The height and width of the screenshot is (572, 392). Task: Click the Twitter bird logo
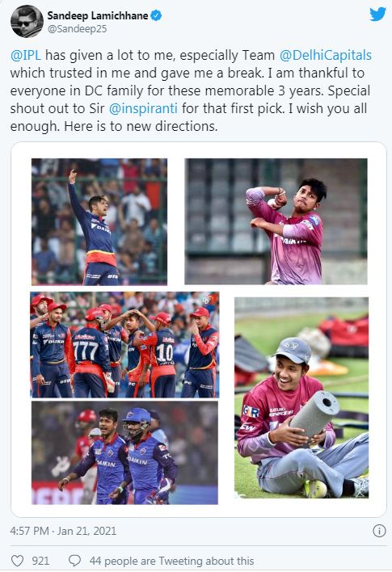click(x=377, y=15)
